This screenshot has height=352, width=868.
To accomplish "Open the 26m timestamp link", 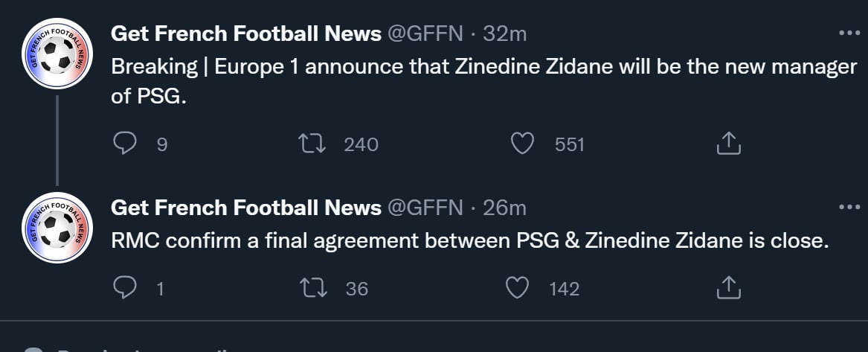I will 505,208.
